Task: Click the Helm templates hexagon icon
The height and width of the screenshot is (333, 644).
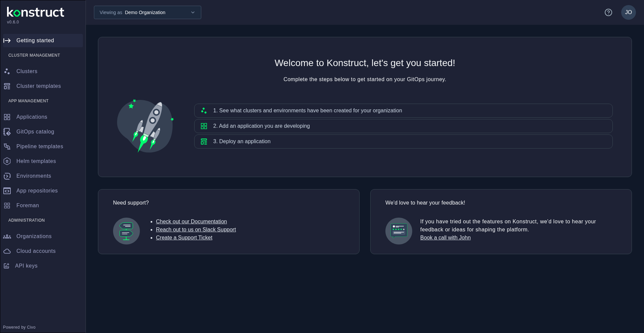Action: [7, 161]
